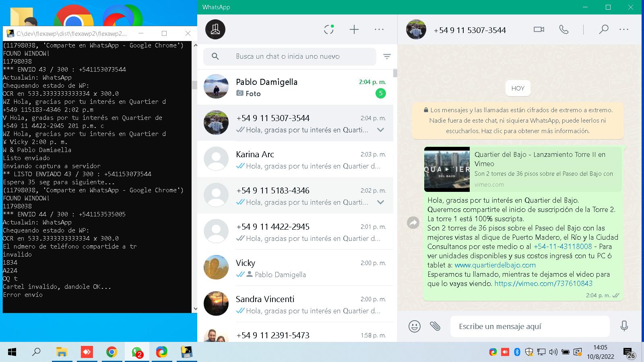Open the taskbar search icon

(x=36, y=352)
